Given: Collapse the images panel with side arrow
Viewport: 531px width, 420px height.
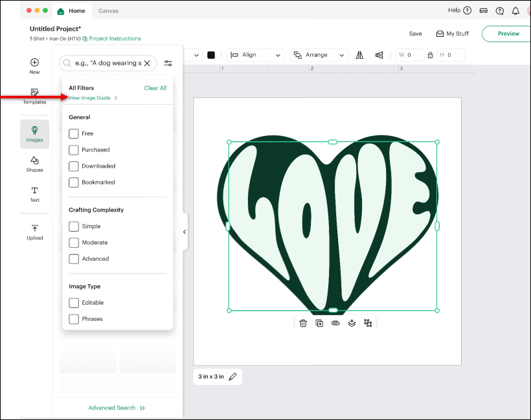Looking at the screenshot, I should [184, 232].
